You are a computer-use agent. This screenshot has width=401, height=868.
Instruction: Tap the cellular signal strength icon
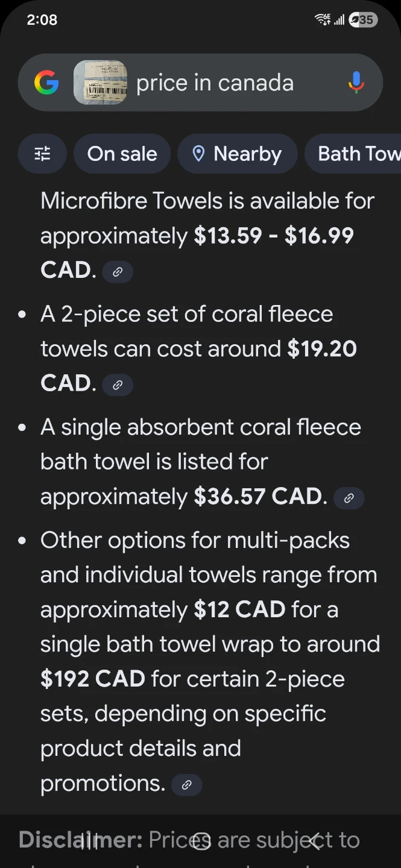click(x=339, y=20)
